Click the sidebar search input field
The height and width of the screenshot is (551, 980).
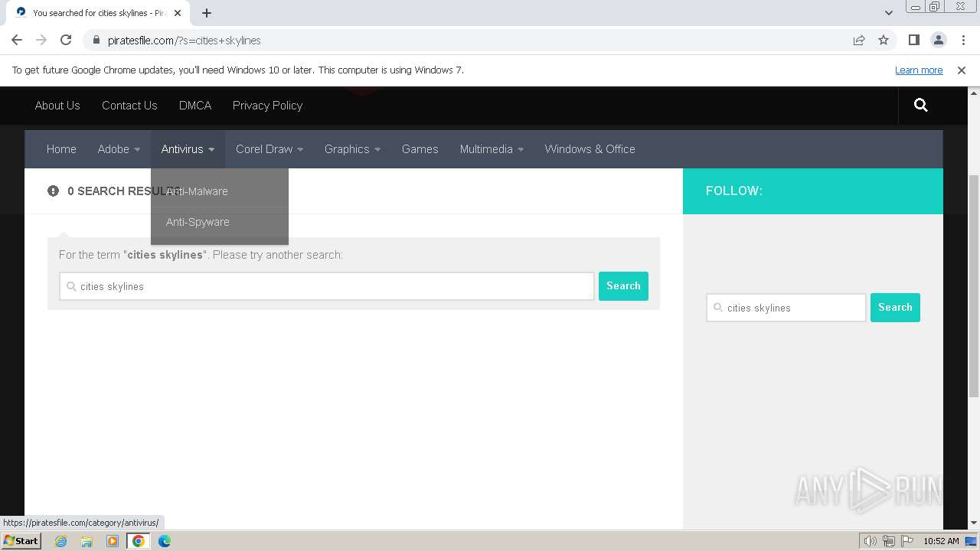point(786,308)
